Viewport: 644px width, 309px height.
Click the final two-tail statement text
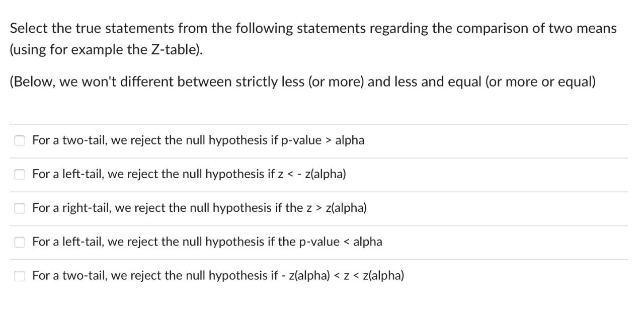[218, 275]
